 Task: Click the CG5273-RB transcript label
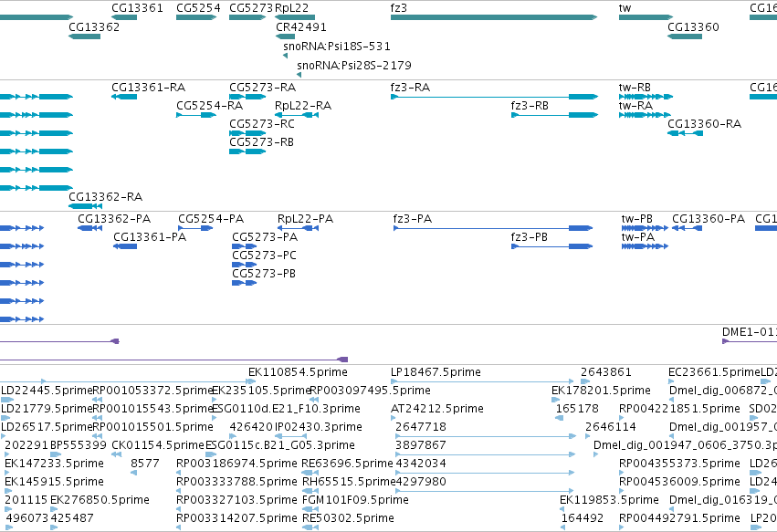(x=261, y=142)
